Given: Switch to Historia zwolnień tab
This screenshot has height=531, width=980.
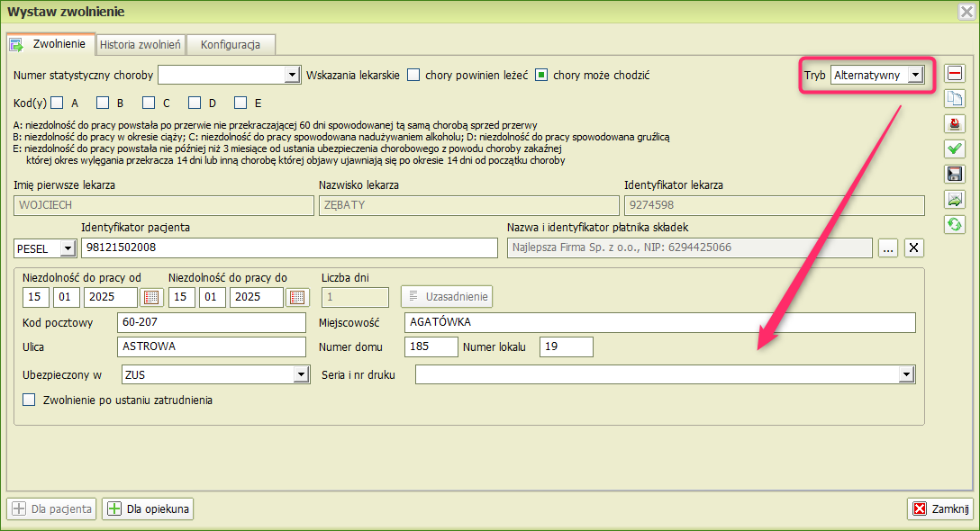Looking at the screenshot, I should [x=141, y=44].
